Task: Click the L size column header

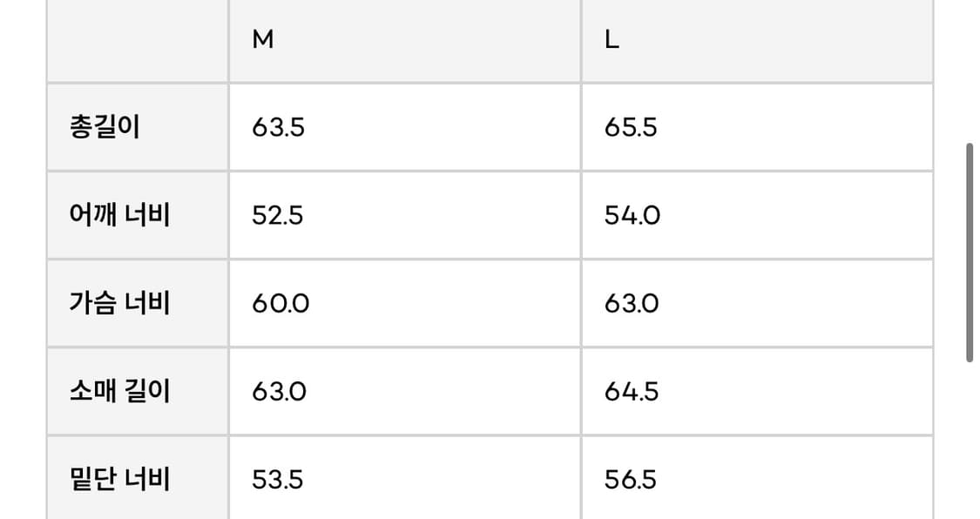Action: 612,41
